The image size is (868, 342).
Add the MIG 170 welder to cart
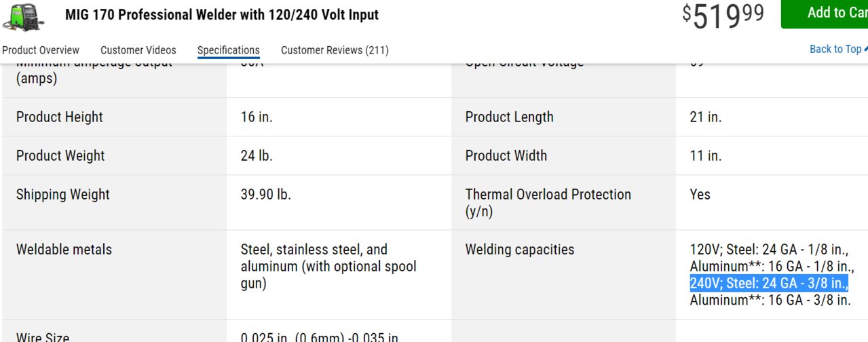[825, 14]
